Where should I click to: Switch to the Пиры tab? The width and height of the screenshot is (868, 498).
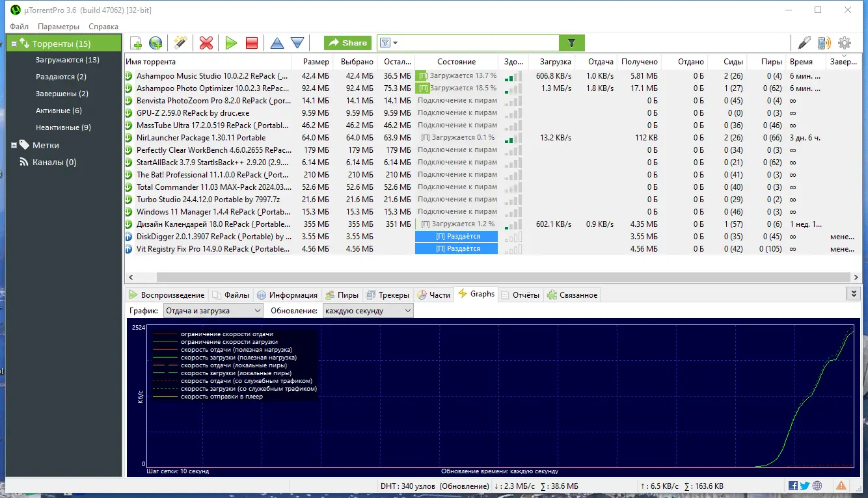click(x=342, y=295)
